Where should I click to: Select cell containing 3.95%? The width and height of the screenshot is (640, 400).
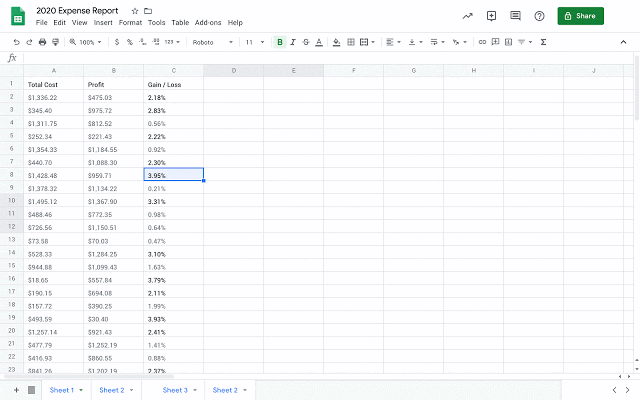coord(174,174)
